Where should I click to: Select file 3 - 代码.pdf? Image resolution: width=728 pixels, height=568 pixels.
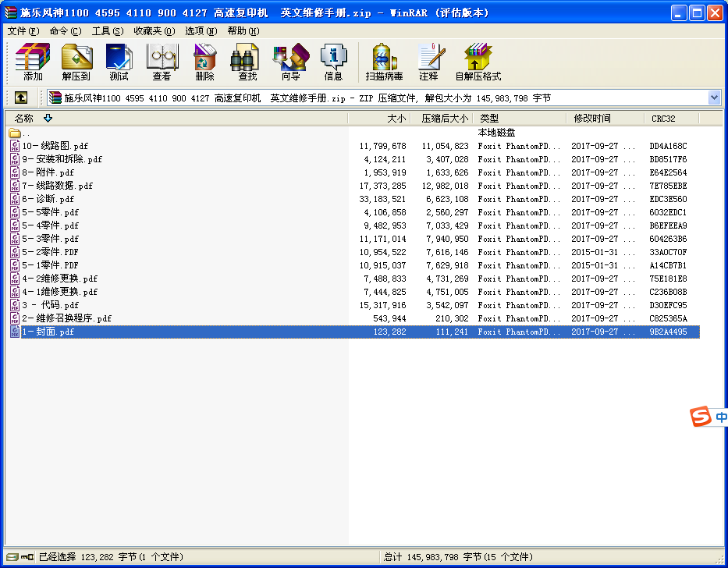point(50,305)
